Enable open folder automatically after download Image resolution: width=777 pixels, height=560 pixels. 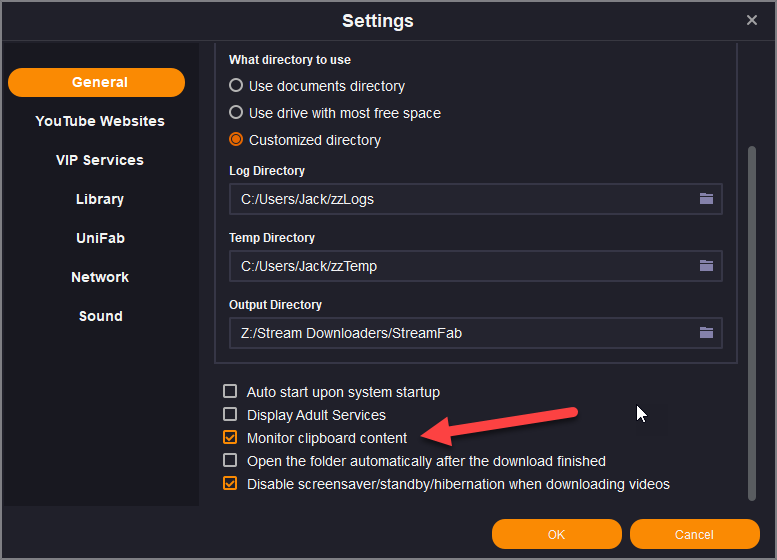[x=230, y=461]
